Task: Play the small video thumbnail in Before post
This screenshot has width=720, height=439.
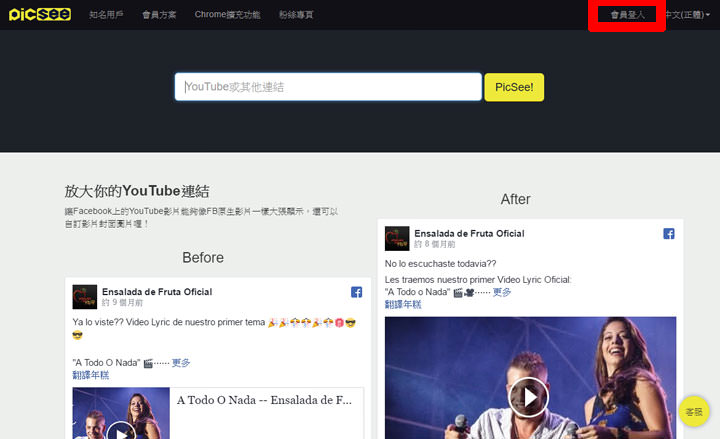Action: 121,432
